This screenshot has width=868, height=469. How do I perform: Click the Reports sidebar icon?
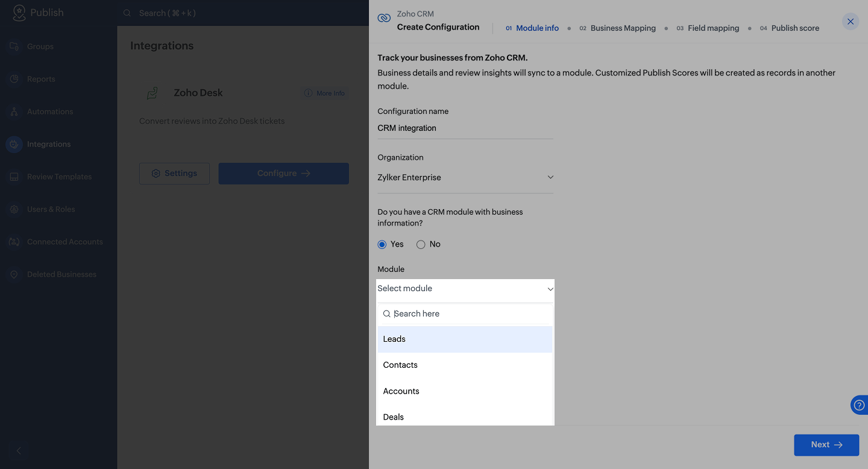coord(14,79)
